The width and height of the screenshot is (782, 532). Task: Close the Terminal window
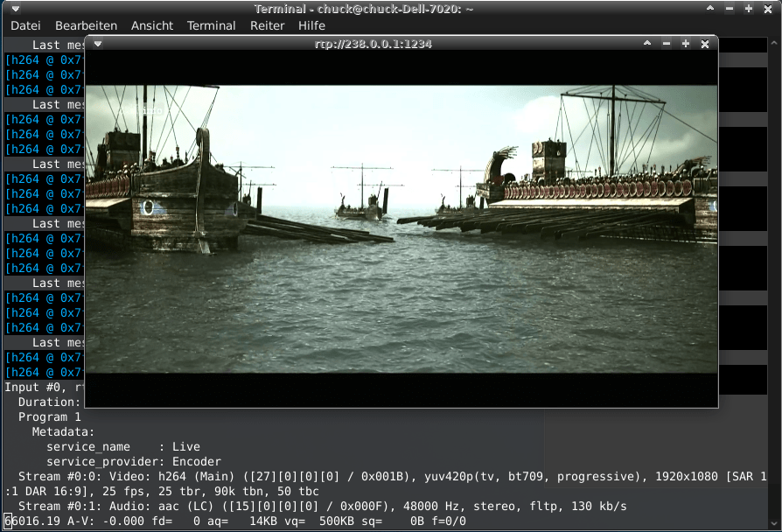pyautogui.click(x=768, y=9)
